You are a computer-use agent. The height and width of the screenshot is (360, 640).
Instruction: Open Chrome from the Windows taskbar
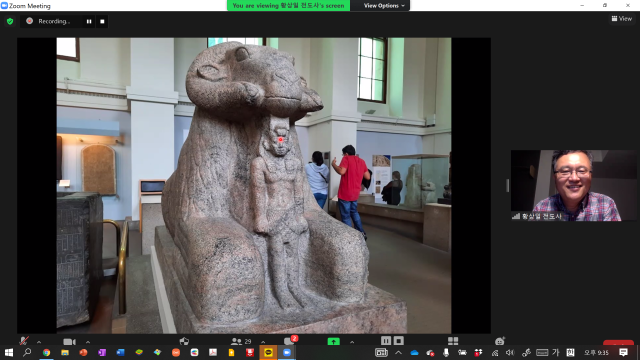(46, 352)
